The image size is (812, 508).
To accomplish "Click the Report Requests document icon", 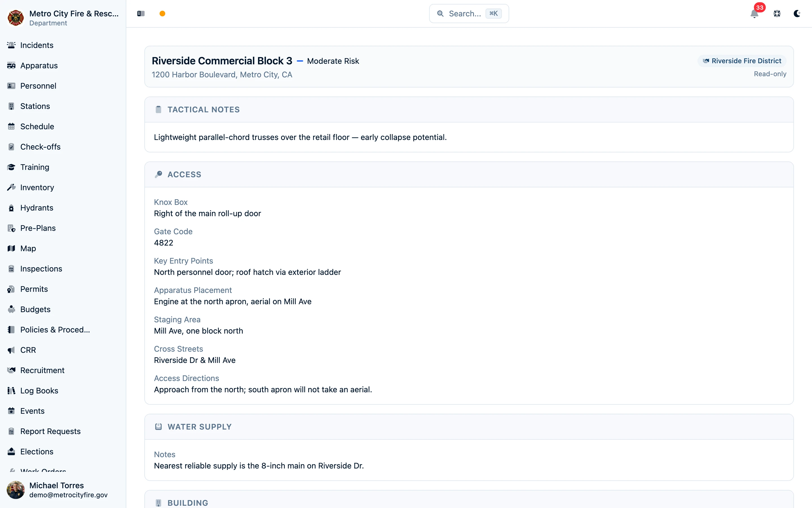I will (11, 432).
